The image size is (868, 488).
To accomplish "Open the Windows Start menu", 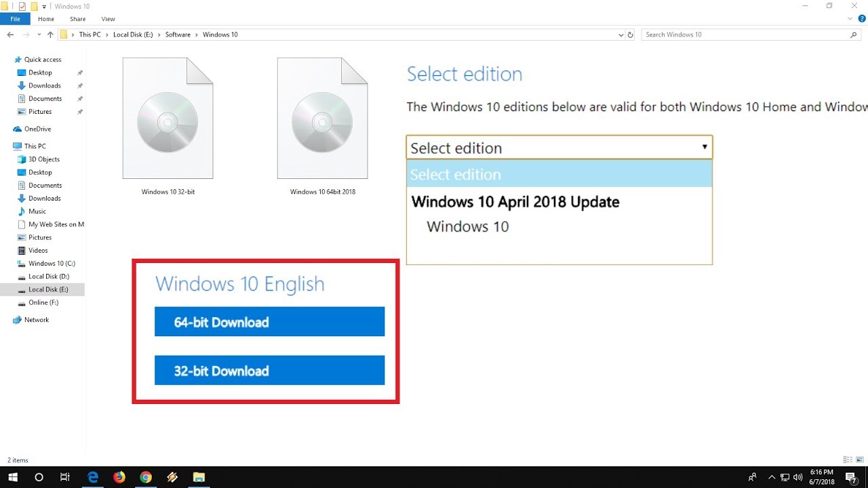I will tap(12, 477).
